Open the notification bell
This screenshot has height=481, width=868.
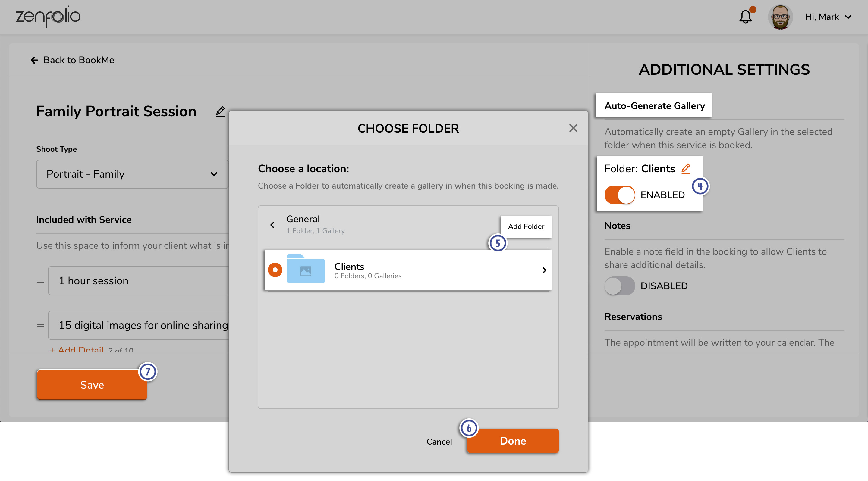point(745,17)
